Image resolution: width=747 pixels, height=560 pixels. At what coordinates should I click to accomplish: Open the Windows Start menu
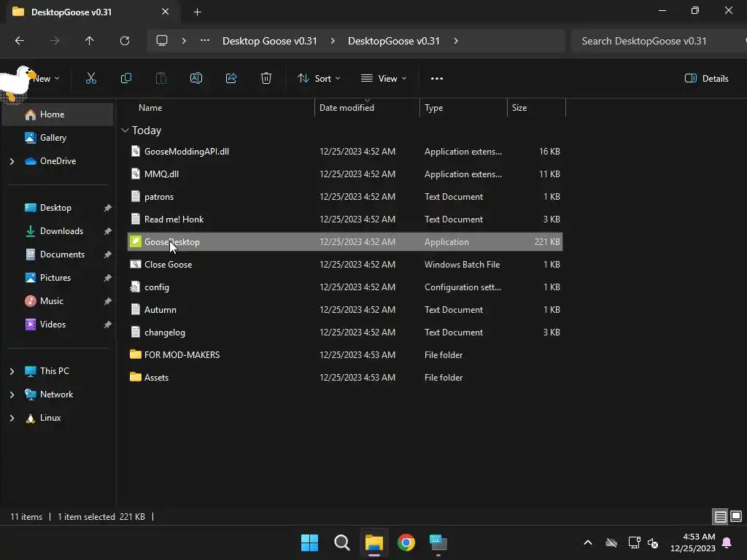[309, 542]
